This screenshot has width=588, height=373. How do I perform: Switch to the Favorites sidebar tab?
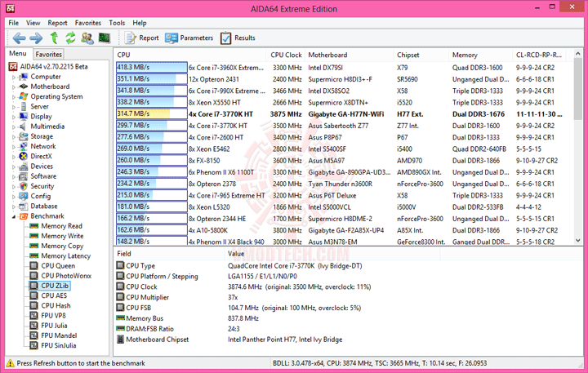point(48,55)
